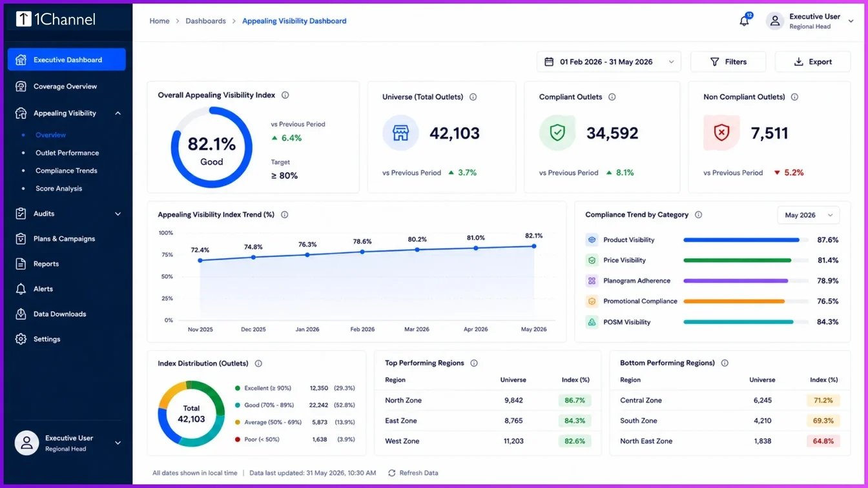Image resolution: width=868 pixels, height=488 pixels.
Task: Open the May 2026 month dropdown
Action: [x=808, y=215]
